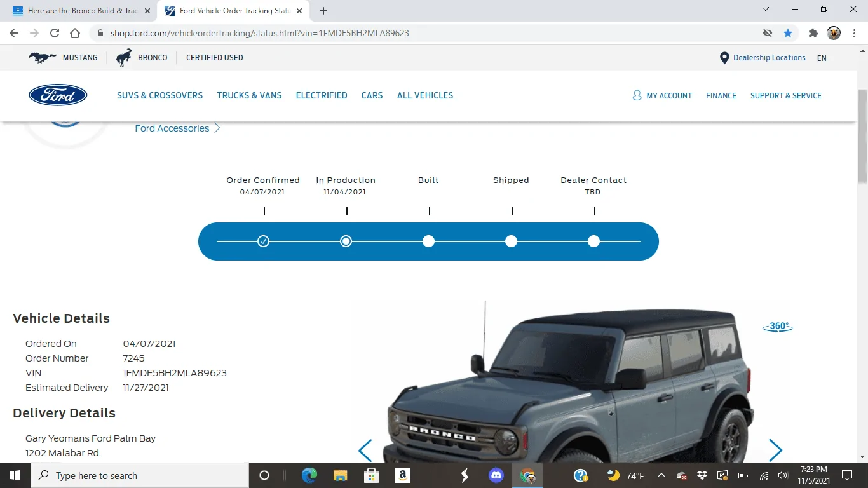Viewport: 868px width, 488px height.
Task: Click the Shipped progress marker
Action: [511, 241]
